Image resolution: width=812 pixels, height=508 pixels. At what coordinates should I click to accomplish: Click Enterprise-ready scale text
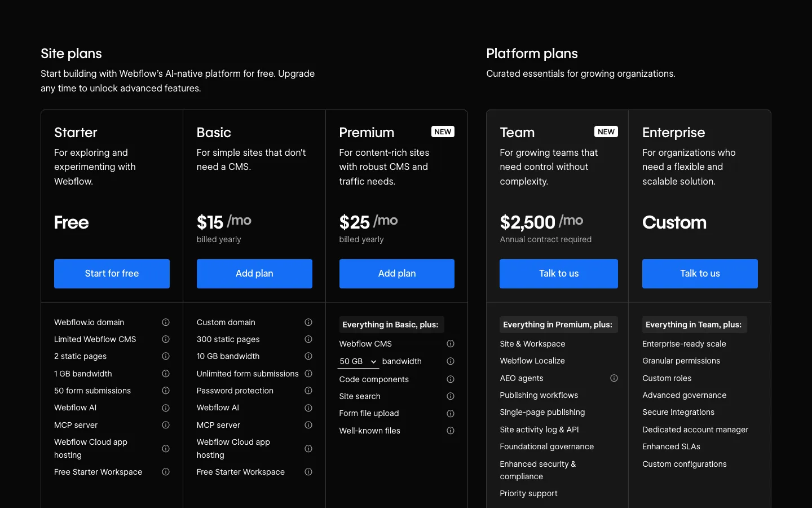684,344
